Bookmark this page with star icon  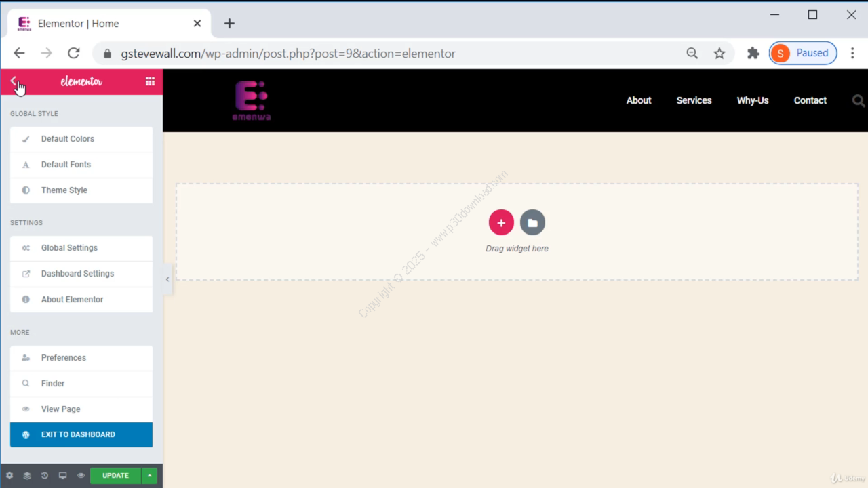tap(719, 53)
